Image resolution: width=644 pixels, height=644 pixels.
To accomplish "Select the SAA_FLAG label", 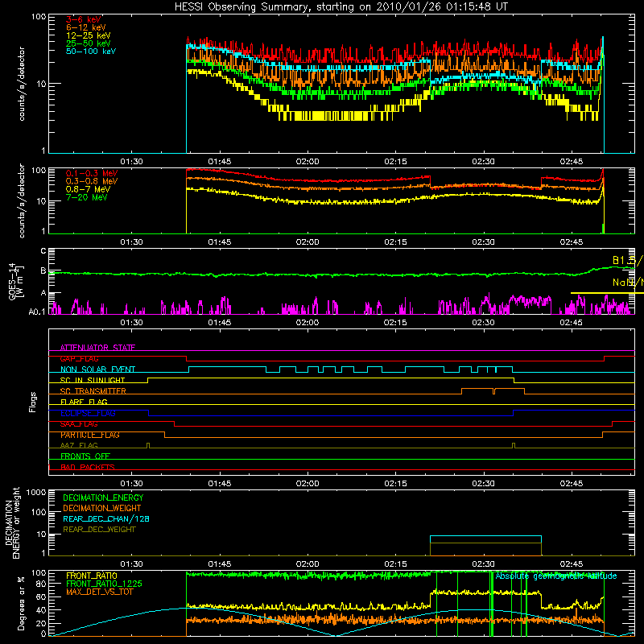I will click(79, 424).
